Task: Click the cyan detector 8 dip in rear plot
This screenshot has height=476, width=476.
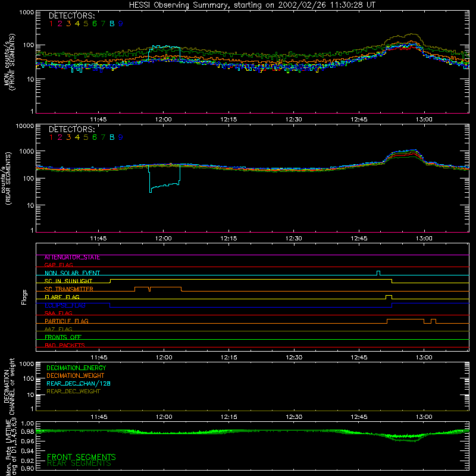Action: click(x=164, y=184)
